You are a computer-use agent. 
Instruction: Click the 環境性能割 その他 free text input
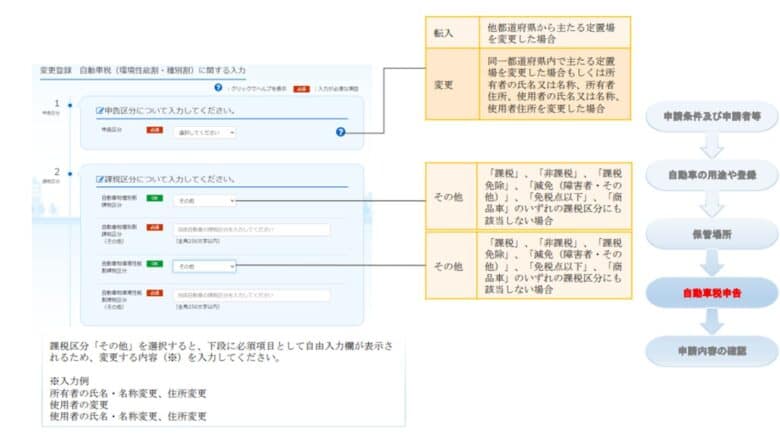click(252, 295)
